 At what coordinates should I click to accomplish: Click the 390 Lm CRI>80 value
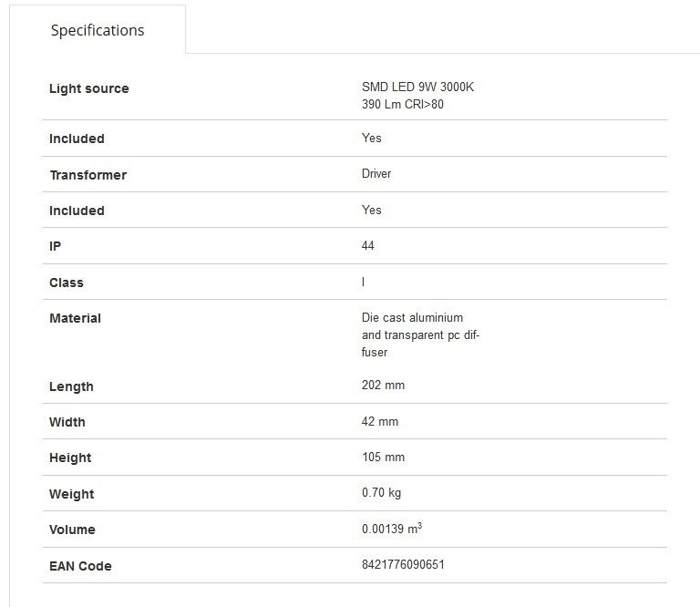click(x=402, y=104)
